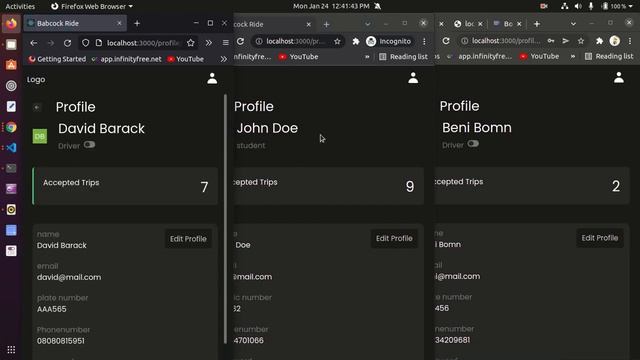
Task: Select the Babcock Ride tab in Firefox
Action: tap(75, 23)
